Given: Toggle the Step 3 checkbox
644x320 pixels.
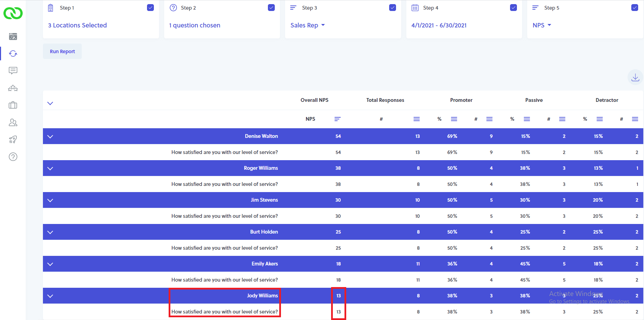Looking at the screenshot, I should pyautogui.click(x=393, y=8).
